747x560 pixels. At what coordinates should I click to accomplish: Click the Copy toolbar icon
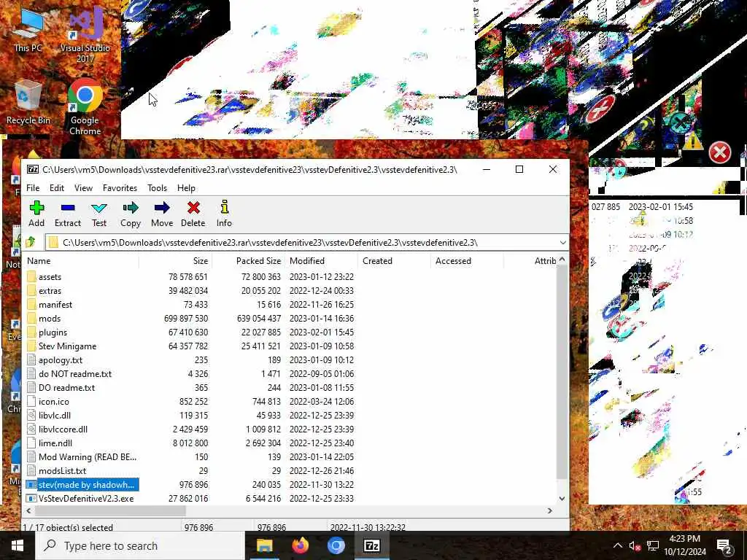[x=130, y=214]
